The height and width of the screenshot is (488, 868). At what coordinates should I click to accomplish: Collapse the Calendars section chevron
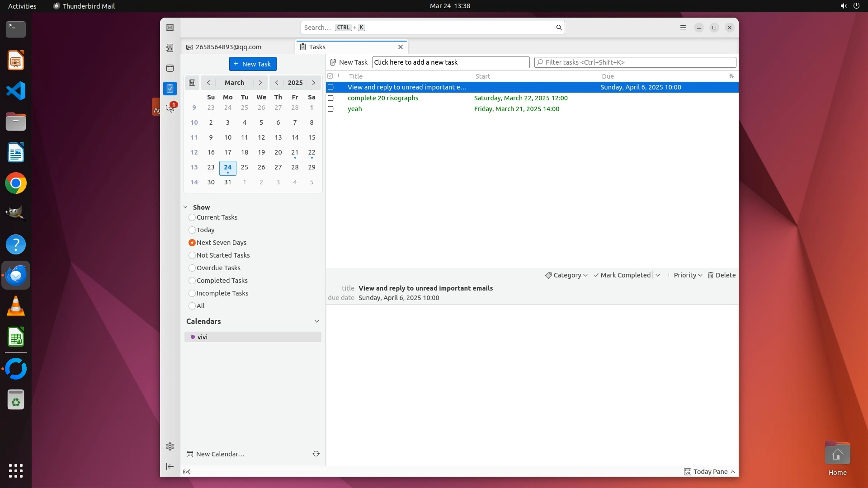coord(316,321)
